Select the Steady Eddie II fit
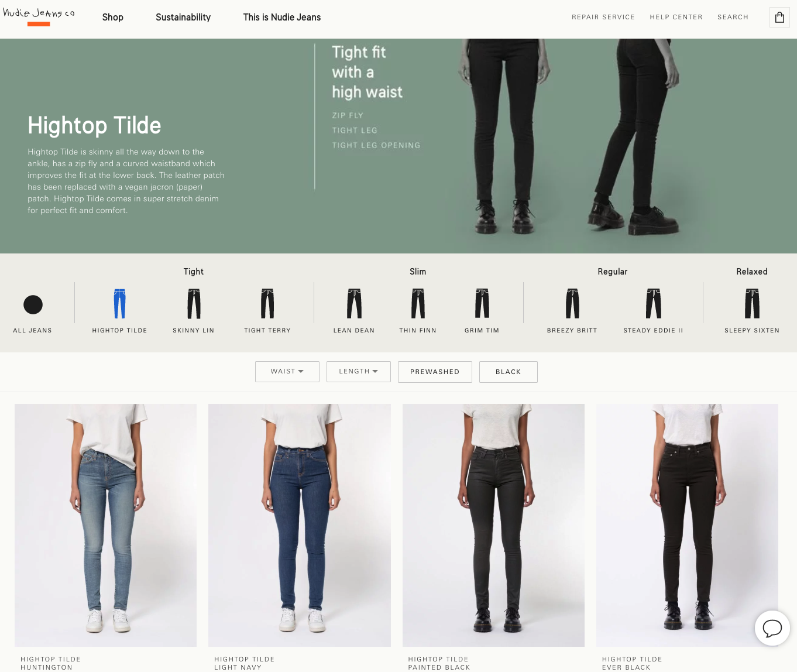This screenshot has width=797, height=672. 653,303
